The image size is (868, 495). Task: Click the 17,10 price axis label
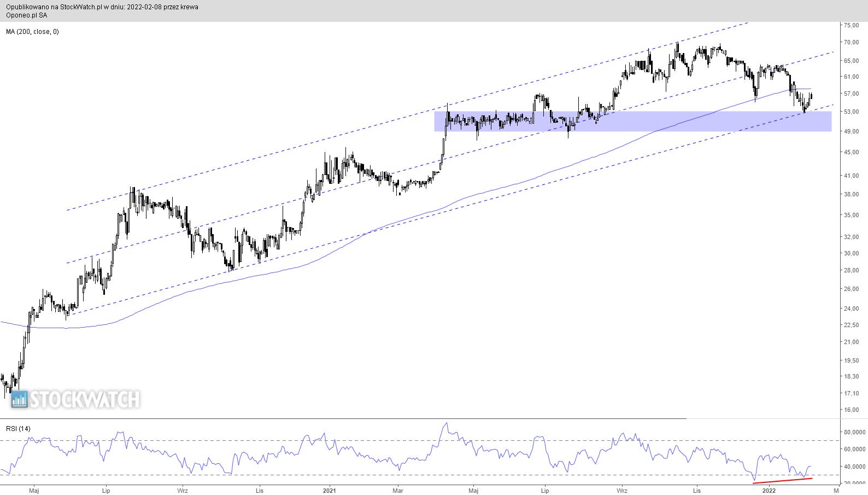tap(851, 393)
